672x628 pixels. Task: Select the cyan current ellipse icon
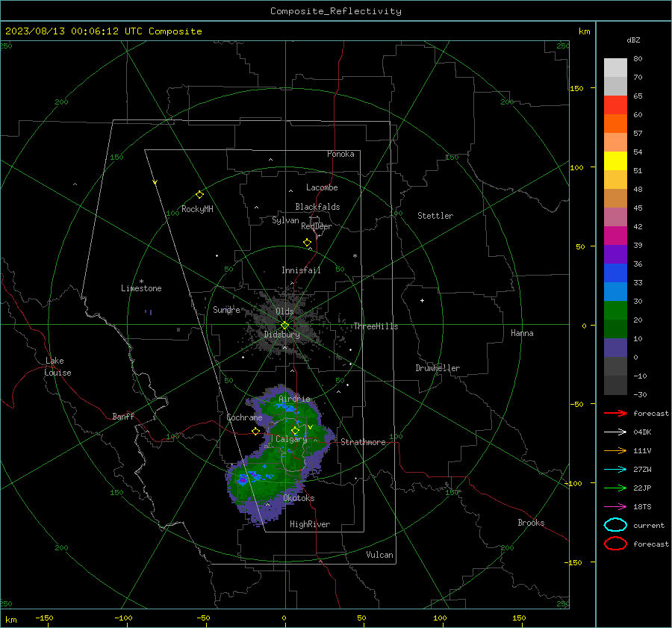click(615, 525)
